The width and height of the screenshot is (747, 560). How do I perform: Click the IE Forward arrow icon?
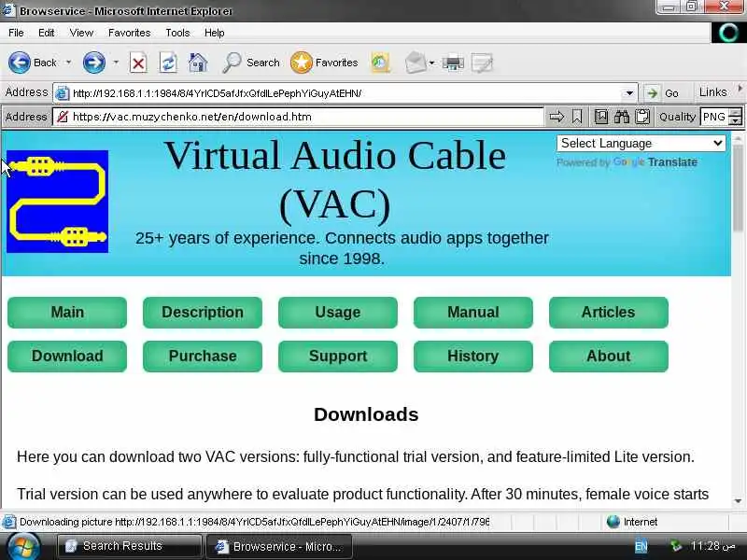click(x=94, y=63)
